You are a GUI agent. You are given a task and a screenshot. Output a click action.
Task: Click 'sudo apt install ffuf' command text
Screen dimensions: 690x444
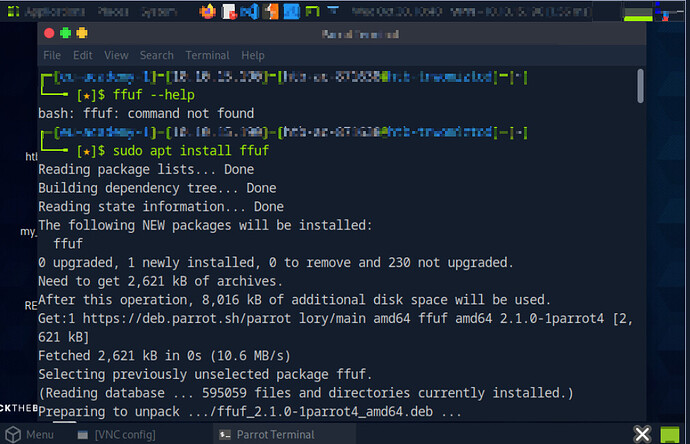(x=191, y=151)
